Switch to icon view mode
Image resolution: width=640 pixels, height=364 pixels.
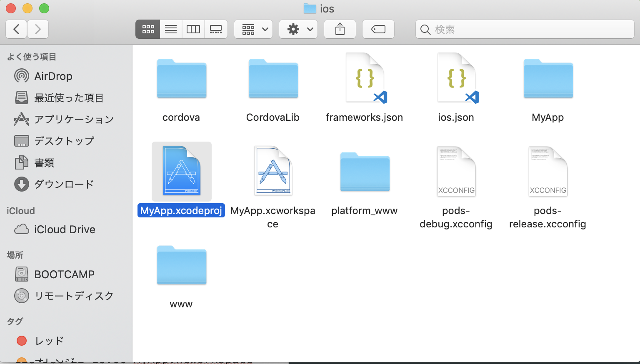point(148,29)
